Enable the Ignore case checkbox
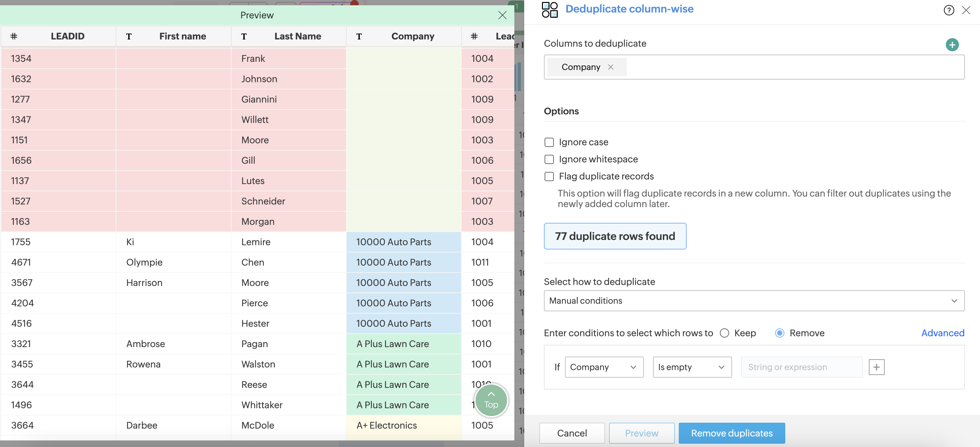This screenshot has width=980, height=447. pyautogui.click(x=549, y=142)
